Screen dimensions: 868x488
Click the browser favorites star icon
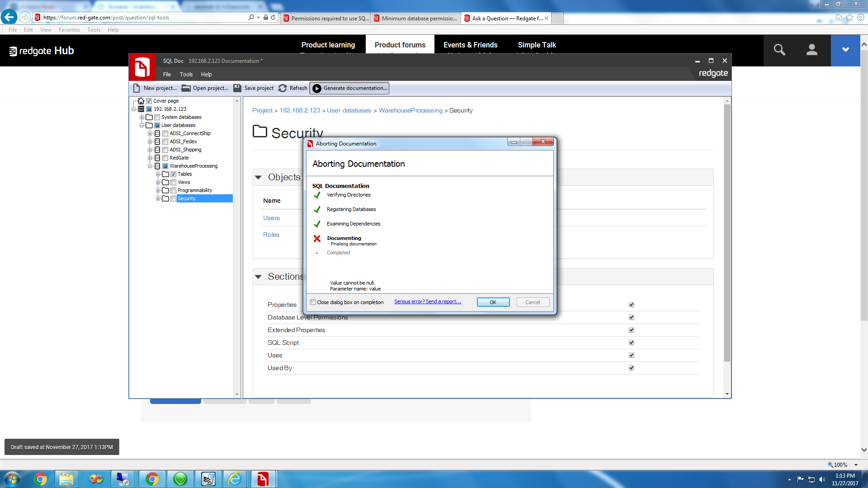coord(850,17)
